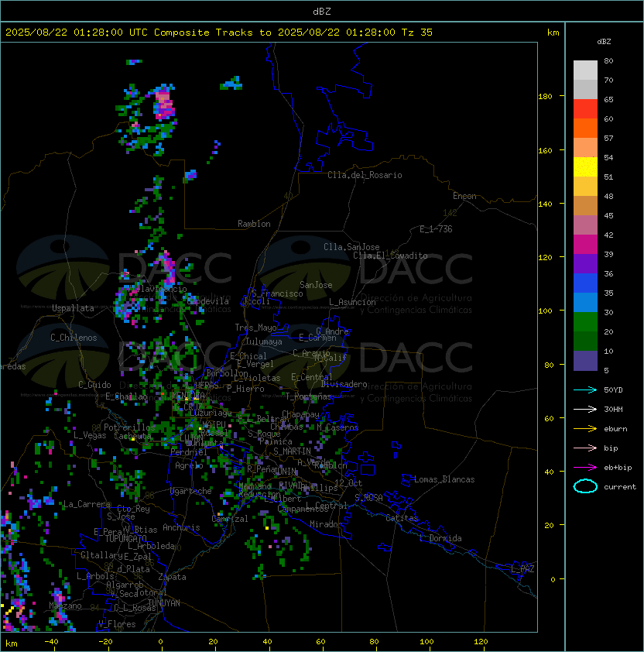The image size is (644, 652).
Task: Click the L_Asuncion place label
Action: pyautogui.click(x=352, y=302)
